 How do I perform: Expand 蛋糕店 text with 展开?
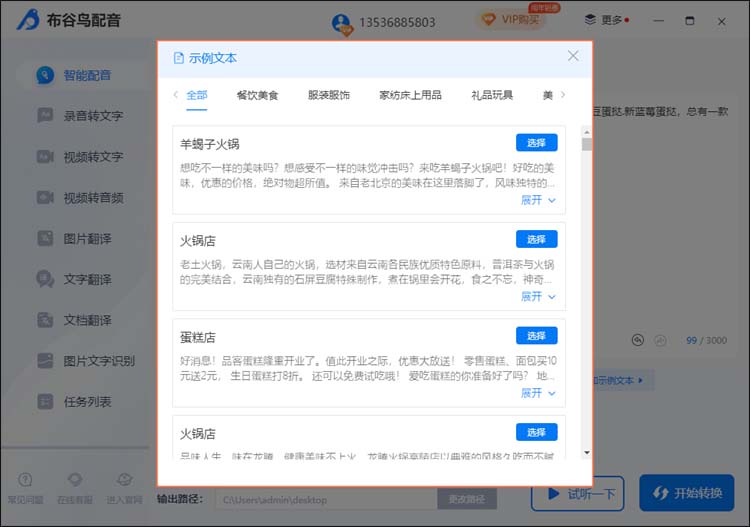(x=538, y=393)
